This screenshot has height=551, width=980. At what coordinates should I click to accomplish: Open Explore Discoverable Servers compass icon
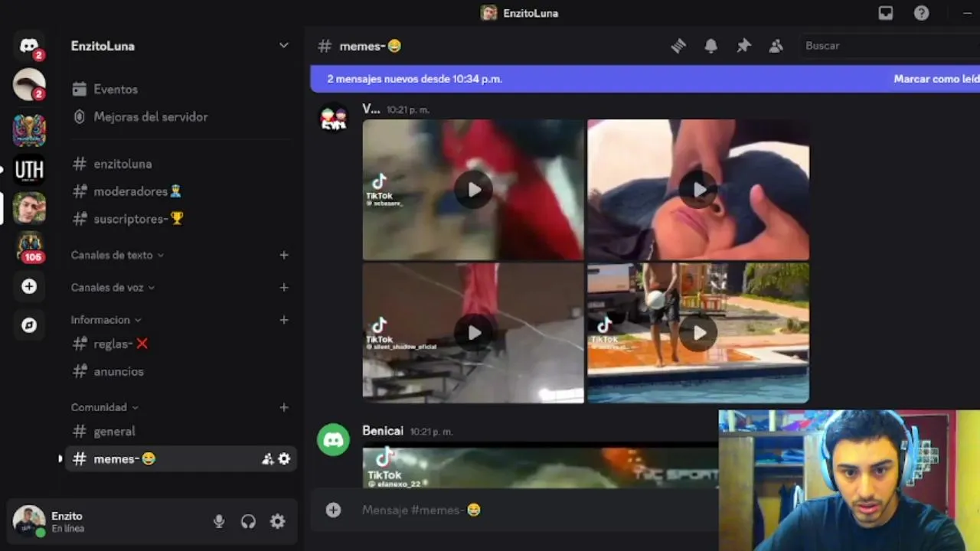29,325
